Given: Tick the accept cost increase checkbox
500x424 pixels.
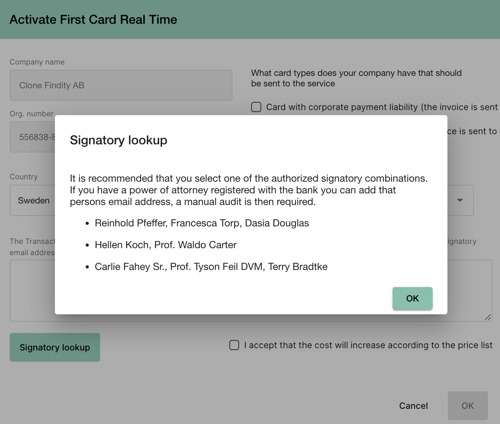Looking at the screenshot, I should click(234, 345).
